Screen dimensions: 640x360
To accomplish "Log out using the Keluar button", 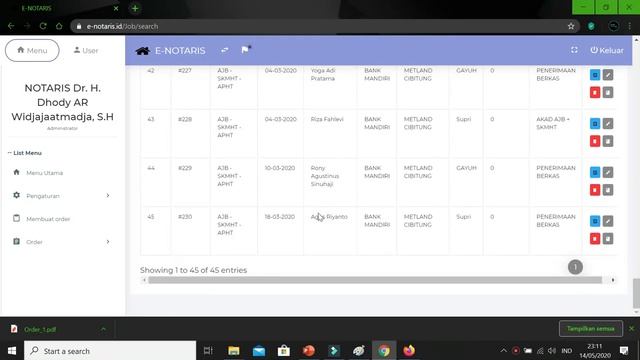I will [607, 50].
